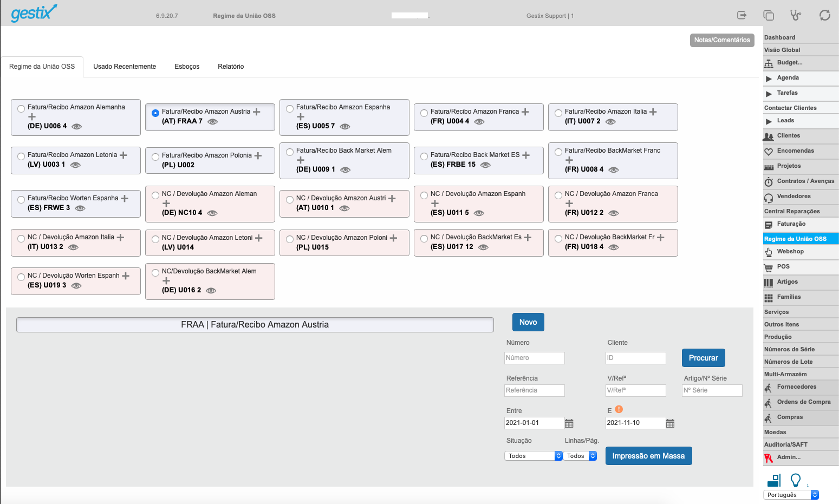Click the Novo button

pyautogui.click(x=528, y=322)
